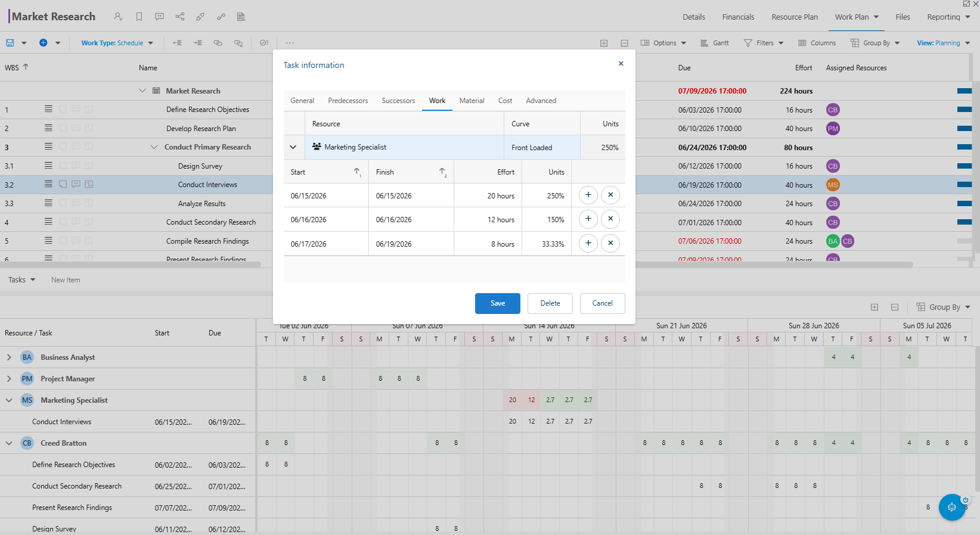Open the Options dropdown
The image size is (980, 535).
663,43
